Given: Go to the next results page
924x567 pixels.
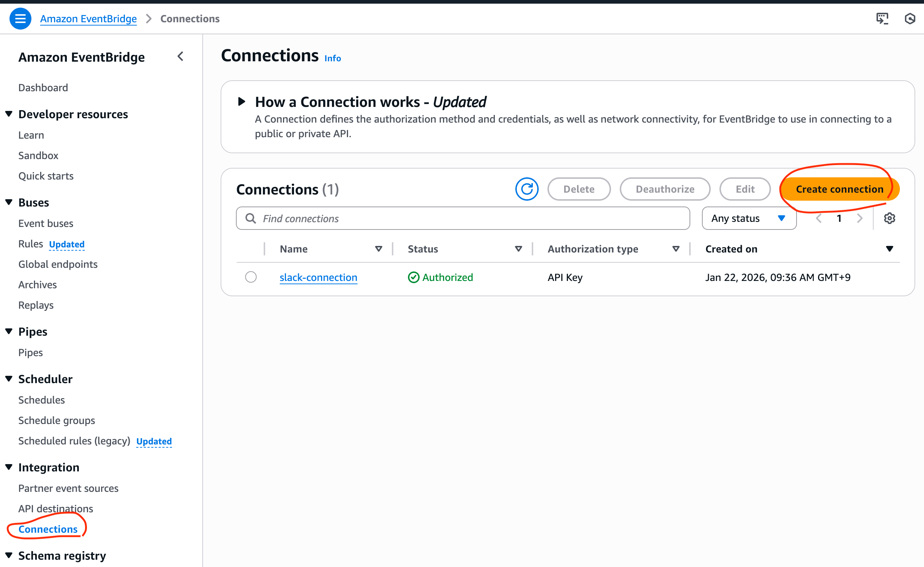Looking at the screenshot, I should [x=860, y=218].
